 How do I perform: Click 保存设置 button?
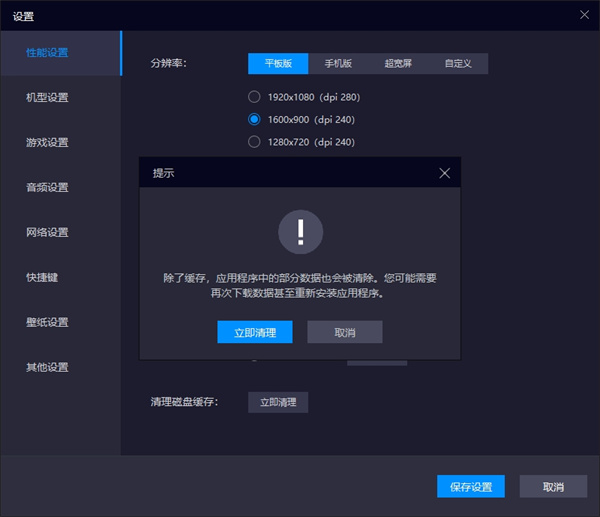(x=470, y=487)
